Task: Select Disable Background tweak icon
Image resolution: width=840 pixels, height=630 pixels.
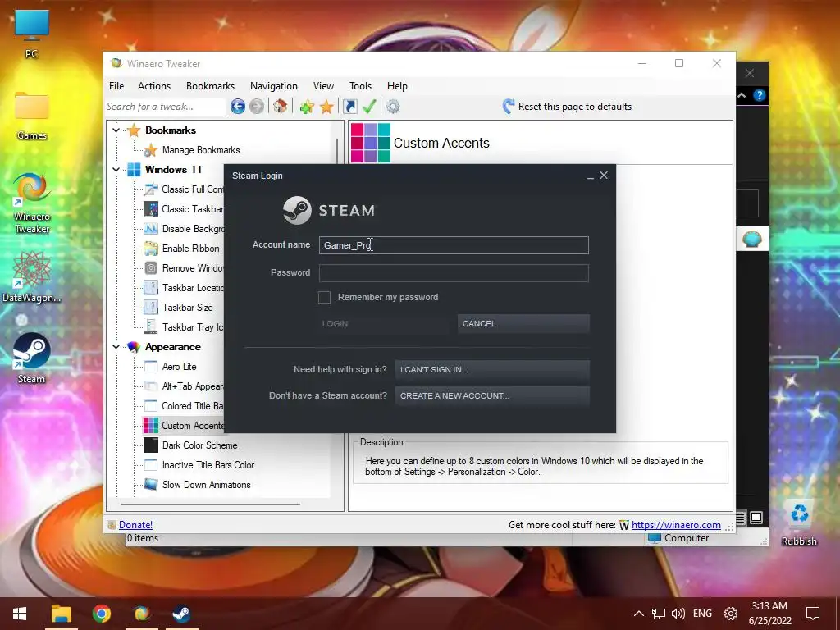Action: point(151,229)
